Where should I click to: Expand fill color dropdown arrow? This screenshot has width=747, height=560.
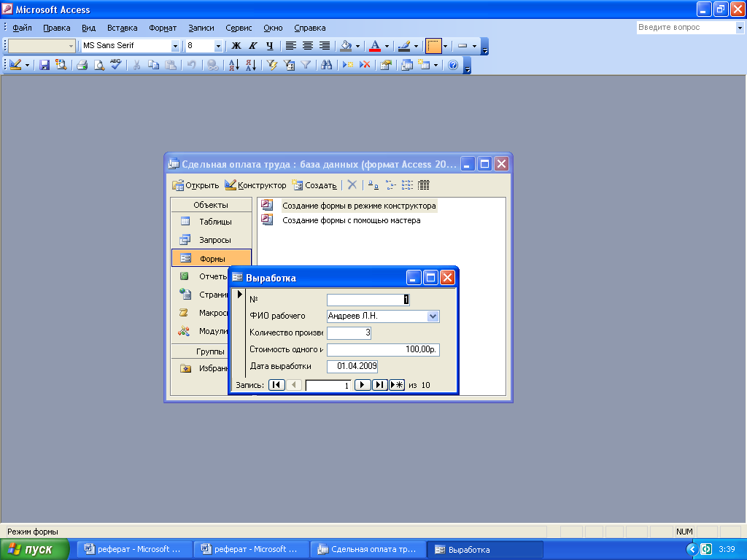coord(357,46)
